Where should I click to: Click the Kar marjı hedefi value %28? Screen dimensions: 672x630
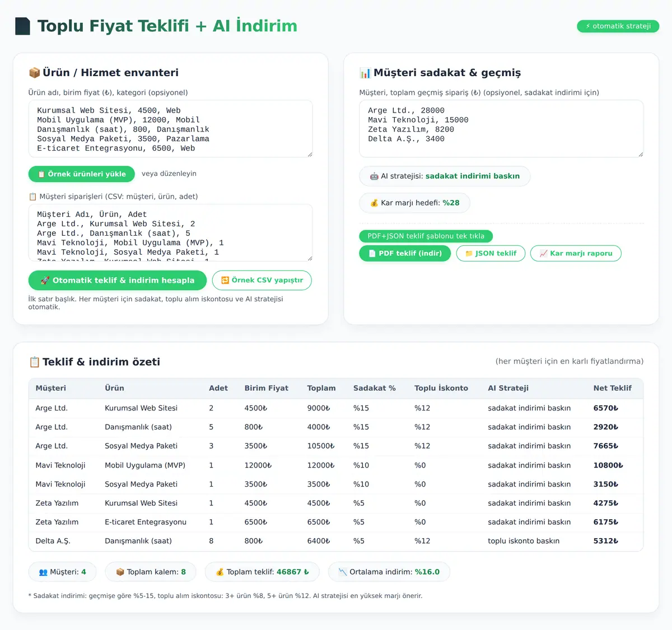point(451,203)
